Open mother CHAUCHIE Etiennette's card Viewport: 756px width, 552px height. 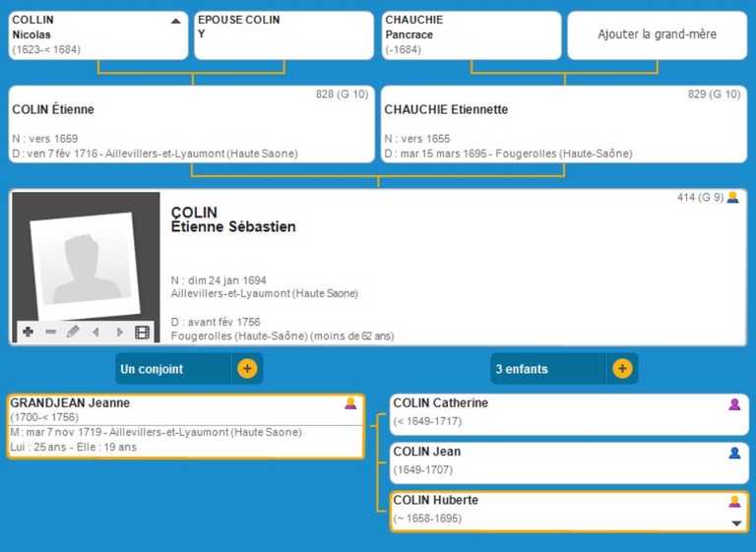tap(564, 124)
